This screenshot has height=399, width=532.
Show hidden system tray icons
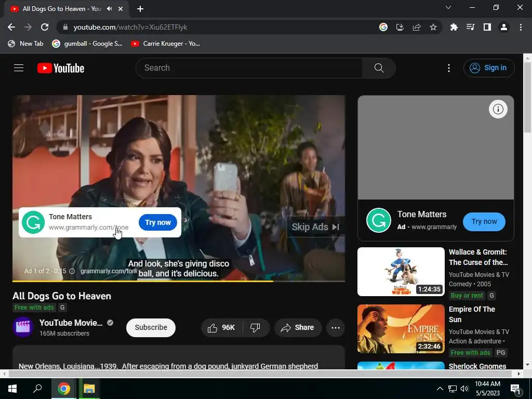(440, 389)
